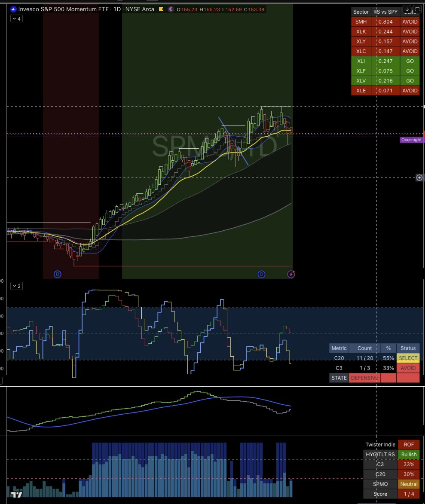
Task: Click the 0.147 RS value
Action: coord(385,51)
